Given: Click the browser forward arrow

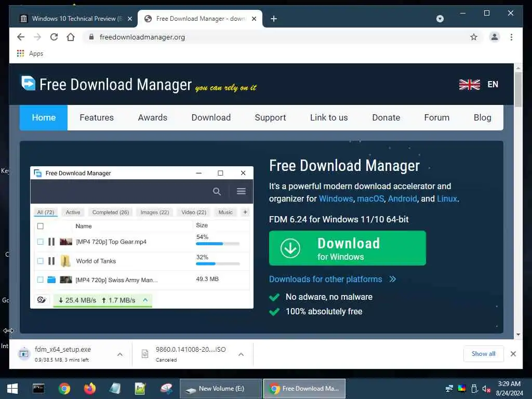Looking at the screenshot, I should click(37, 37).
